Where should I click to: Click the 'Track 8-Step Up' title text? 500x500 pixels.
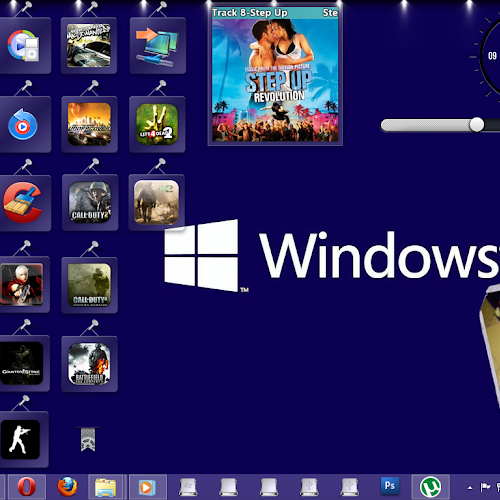coord(250,13)
